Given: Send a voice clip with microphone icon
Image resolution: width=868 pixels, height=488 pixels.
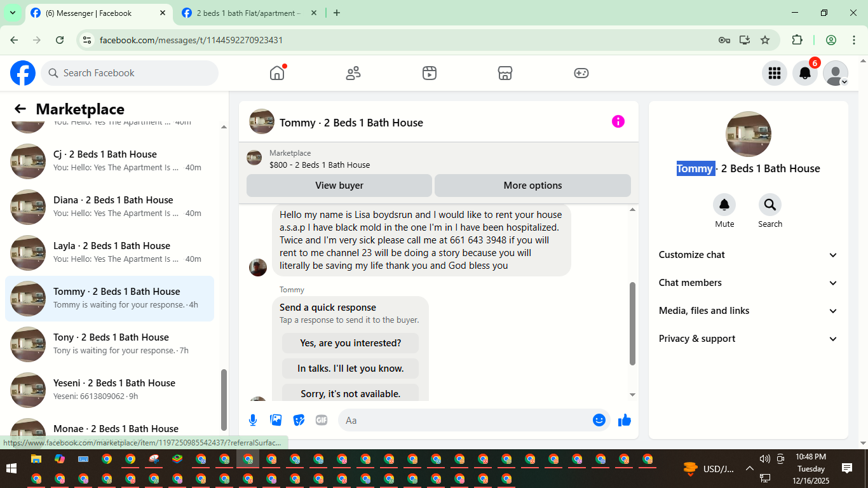Looking at the screenshot, I should [253, 420].
